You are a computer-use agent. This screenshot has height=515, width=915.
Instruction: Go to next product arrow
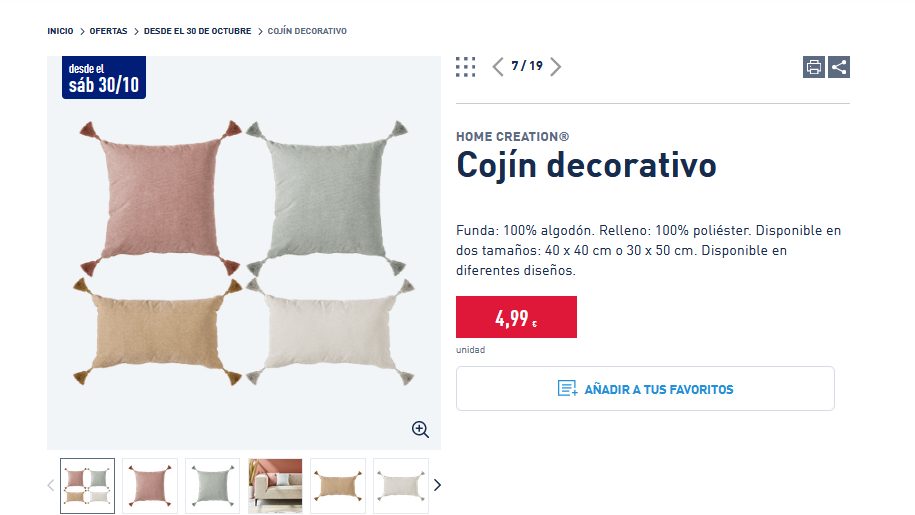coord(556,67)
